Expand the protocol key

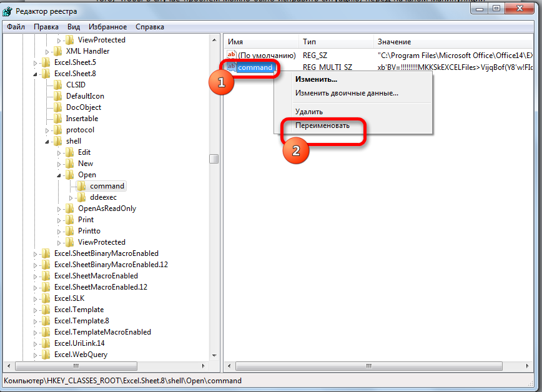[47, 130]
